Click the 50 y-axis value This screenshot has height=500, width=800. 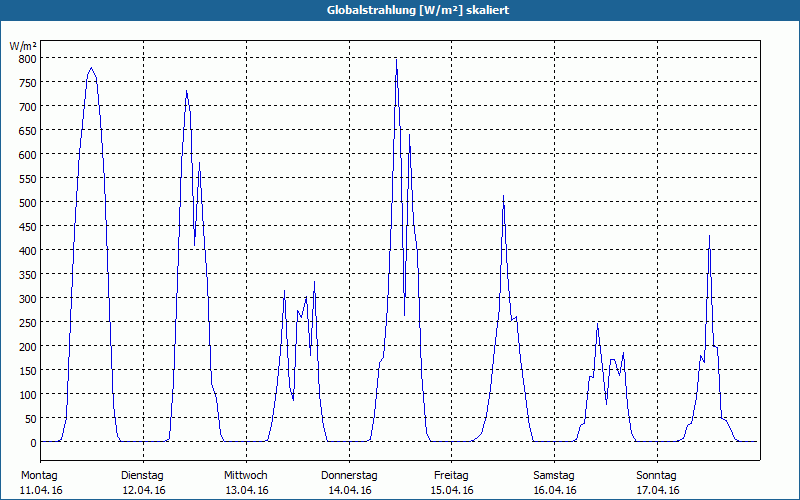click(31, 419)
